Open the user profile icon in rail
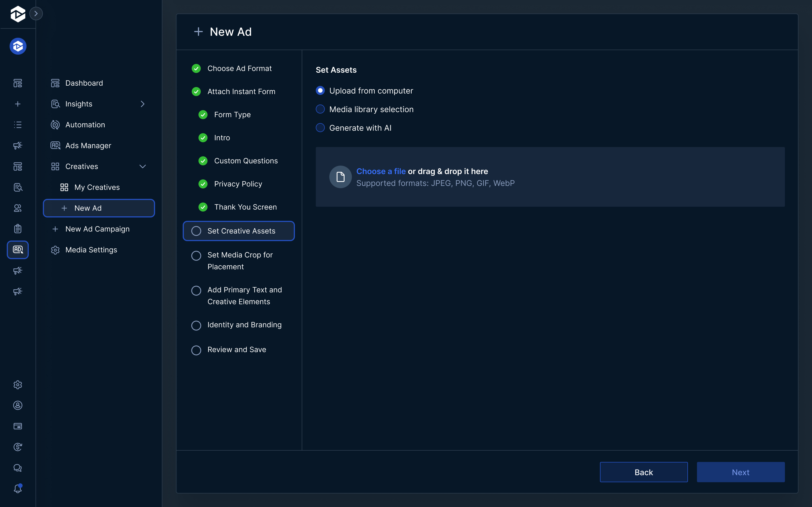812x507 pixels. click(x=18, y=405)
